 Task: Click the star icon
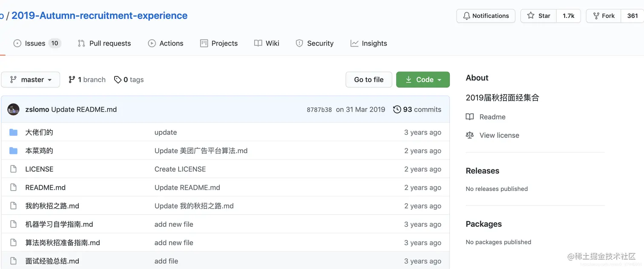(x=531, y=16)
